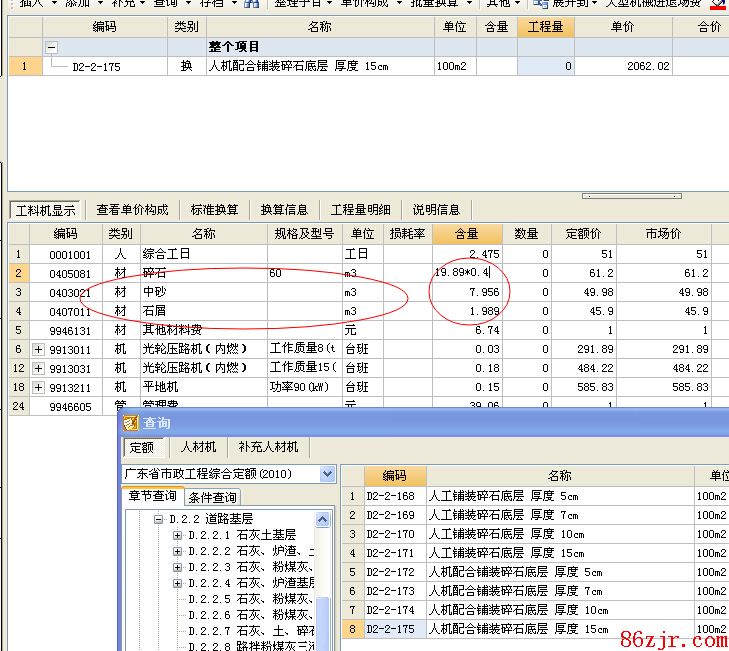Click the 补充人材机 tab

click(x=267, y=447)
